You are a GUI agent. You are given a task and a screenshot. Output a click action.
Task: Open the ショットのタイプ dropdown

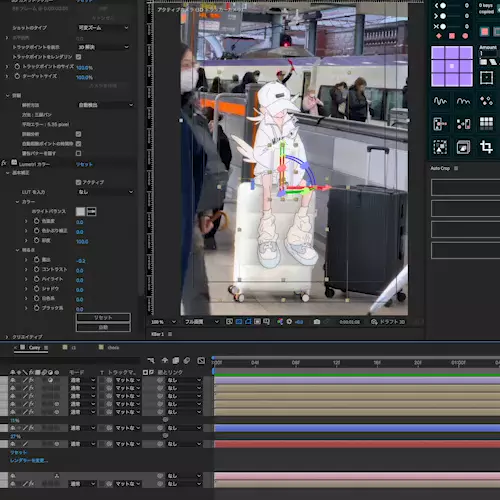pyautogui.click(x=103, y=28)
